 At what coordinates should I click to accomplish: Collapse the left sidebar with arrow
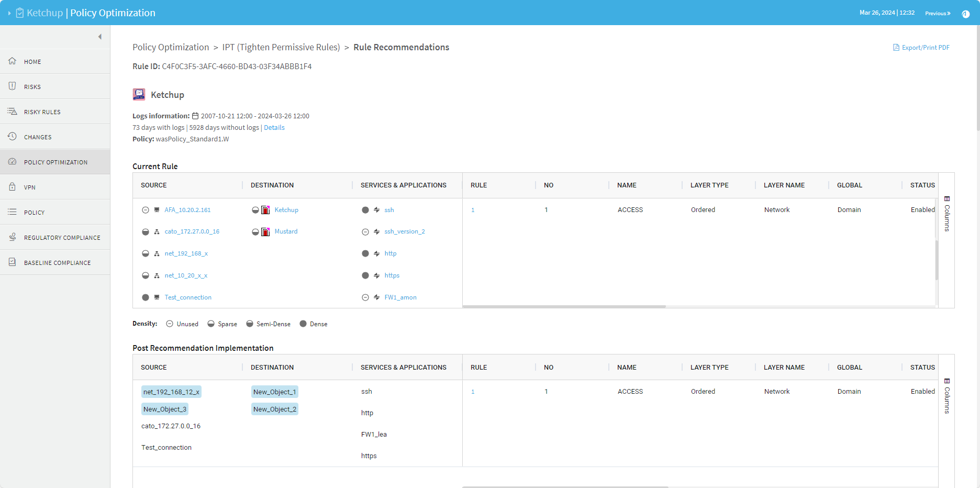(99, 37)
